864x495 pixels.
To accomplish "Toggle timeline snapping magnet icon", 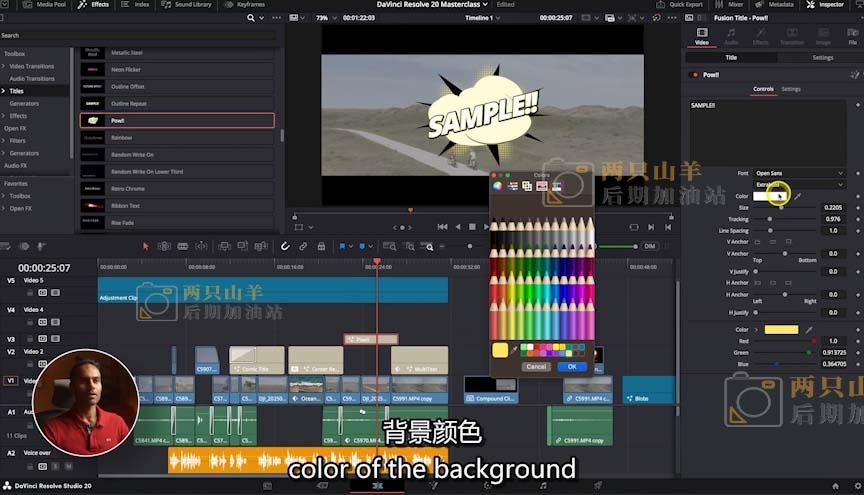I will pyautogui.click(x=285, y=246).
